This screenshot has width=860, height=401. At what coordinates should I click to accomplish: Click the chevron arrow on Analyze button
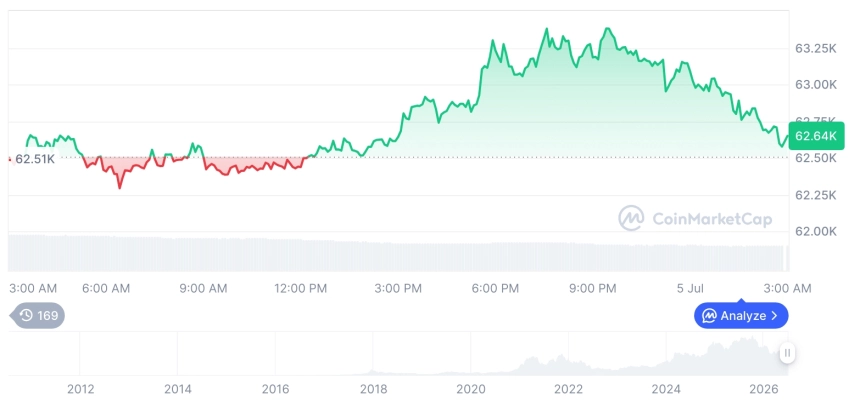pos(774,316)
